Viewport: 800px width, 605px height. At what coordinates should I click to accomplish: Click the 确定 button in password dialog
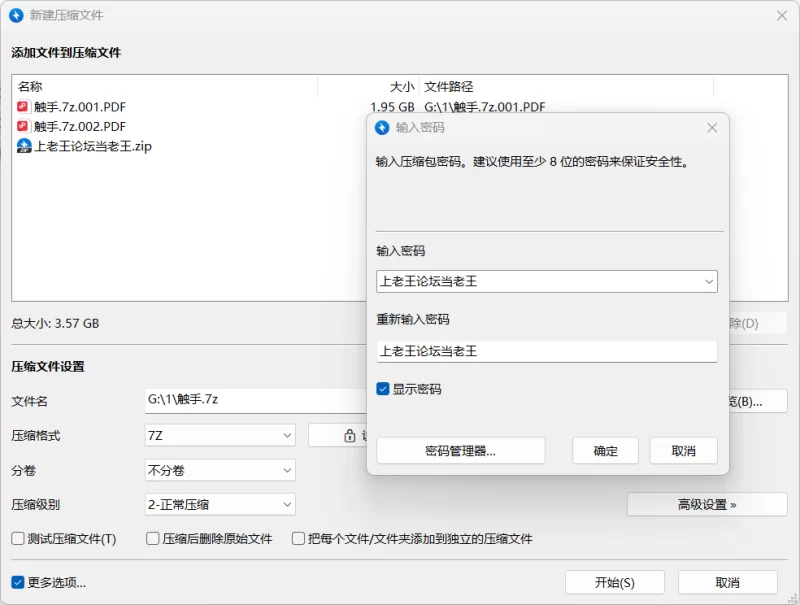click(x=605, y=451)
